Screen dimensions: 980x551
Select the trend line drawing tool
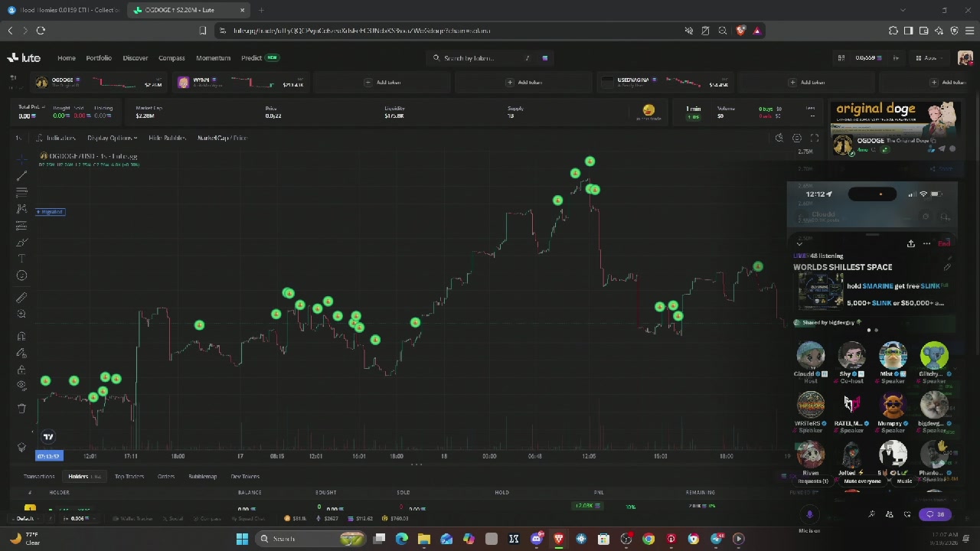click(21, 175)
